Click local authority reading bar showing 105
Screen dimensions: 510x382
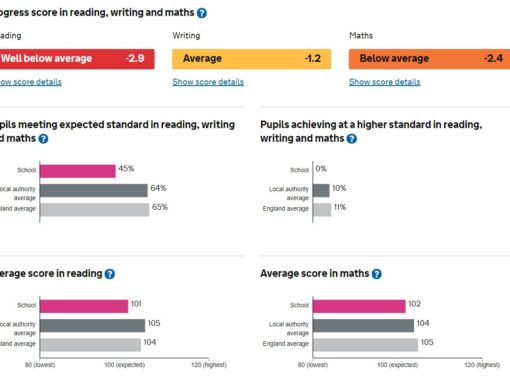click(x=92, y=326)
